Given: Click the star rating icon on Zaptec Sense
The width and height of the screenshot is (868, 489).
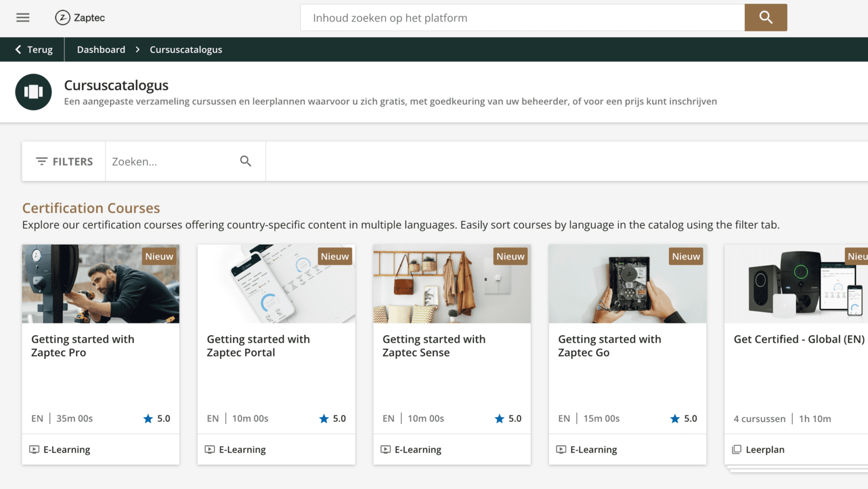Looking at the screenshot, I should 499,418.
